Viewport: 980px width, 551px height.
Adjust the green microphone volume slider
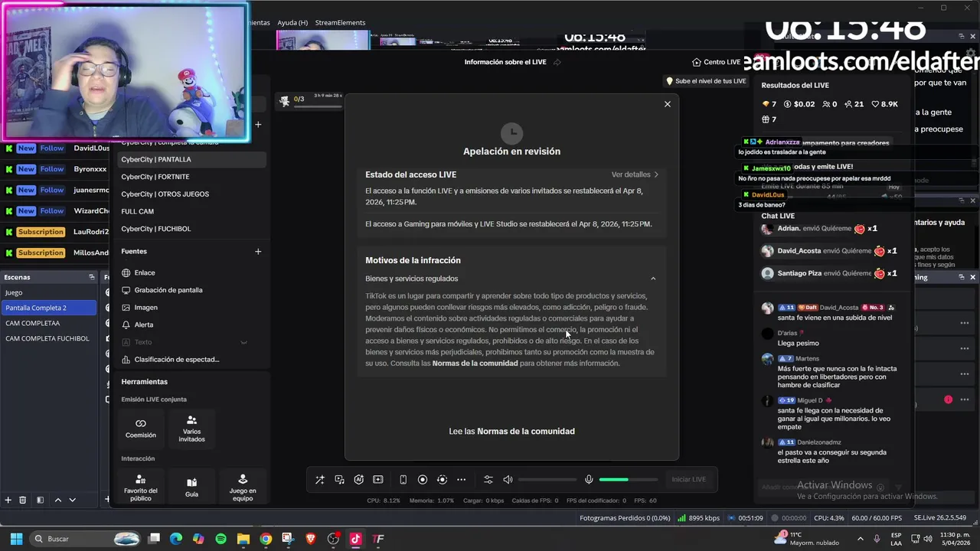[628, 479]
